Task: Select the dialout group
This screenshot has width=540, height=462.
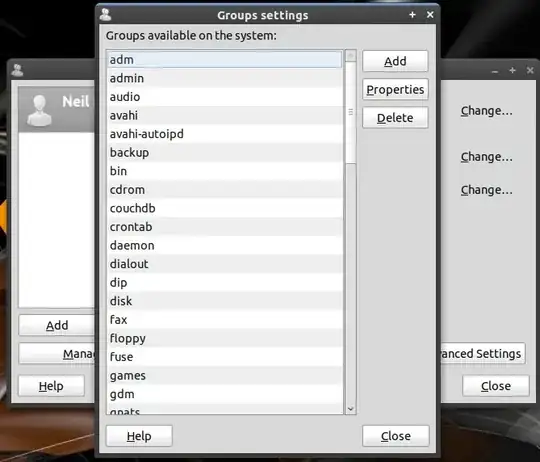Action: point(225,264)
